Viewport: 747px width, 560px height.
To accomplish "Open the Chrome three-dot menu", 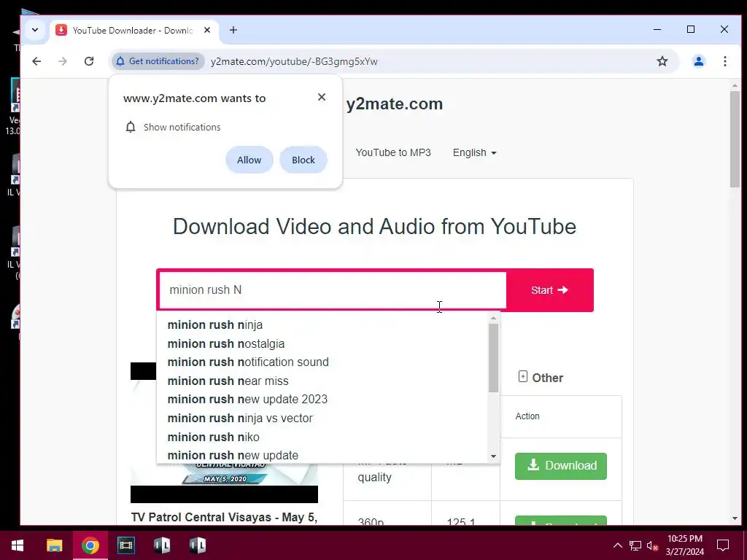I will [x=724, y=61].
